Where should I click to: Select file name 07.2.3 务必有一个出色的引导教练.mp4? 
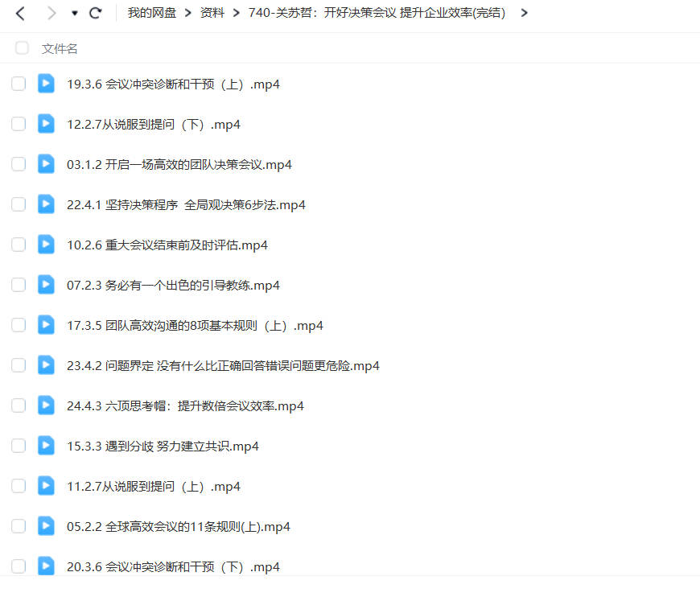point(173,285)
